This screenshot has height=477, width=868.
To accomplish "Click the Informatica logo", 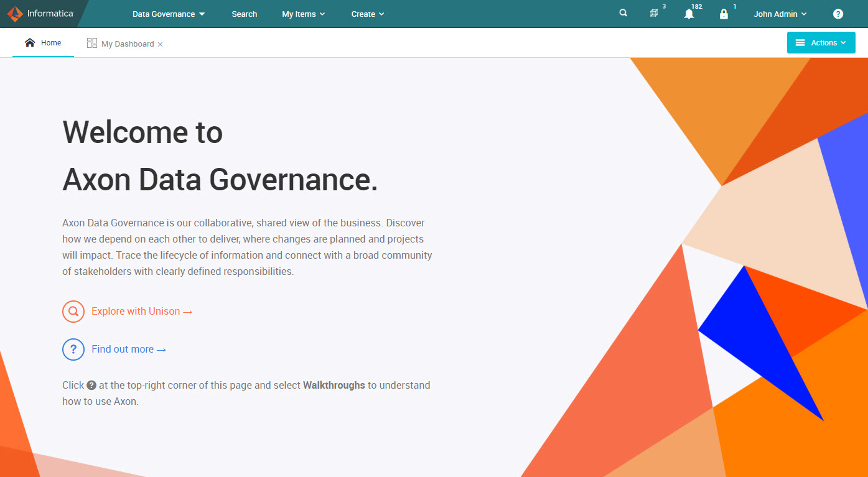I will point(40,14).
